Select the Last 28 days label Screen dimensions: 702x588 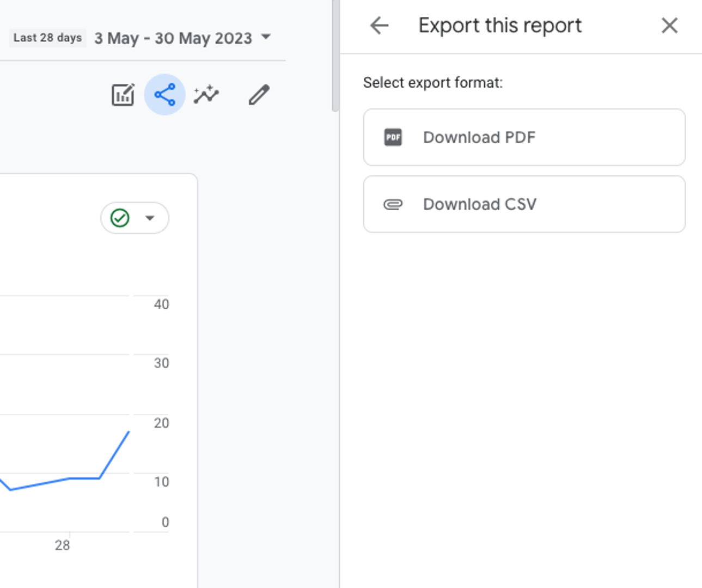[x=47, y=38]
